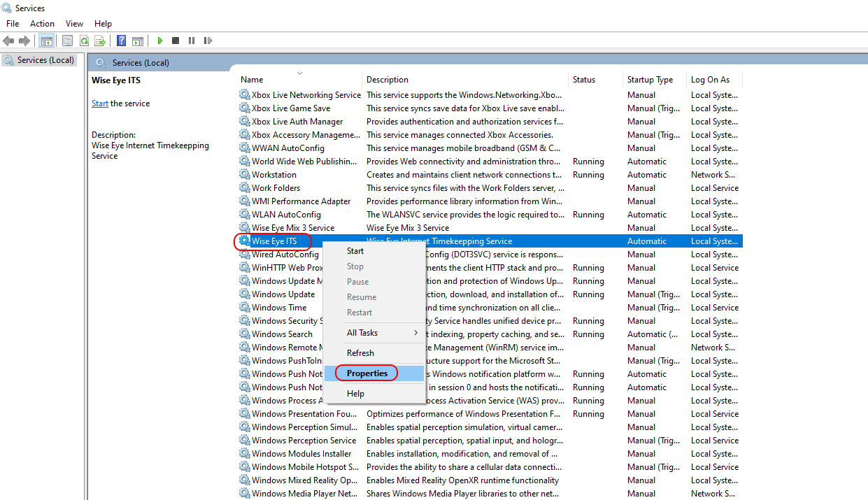The width and height of the screenshot is (868, 500).
Task: Select the Windows Modules Installer service row
Action: pyautogui.click(x=301, y=454)
